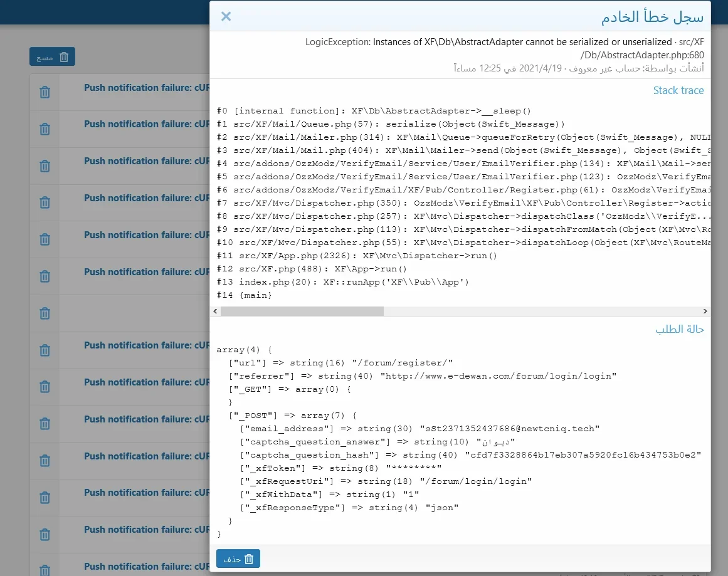Click stack line '#12 src/XF.php(488)'
This screenshot has height=576, width=728.
312,269
